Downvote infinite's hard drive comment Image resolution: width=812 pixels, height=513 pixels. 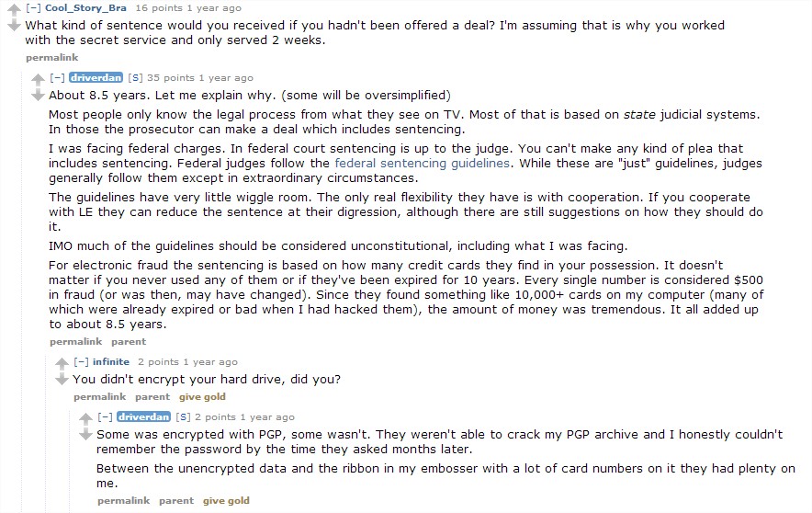tap(62, 380)
